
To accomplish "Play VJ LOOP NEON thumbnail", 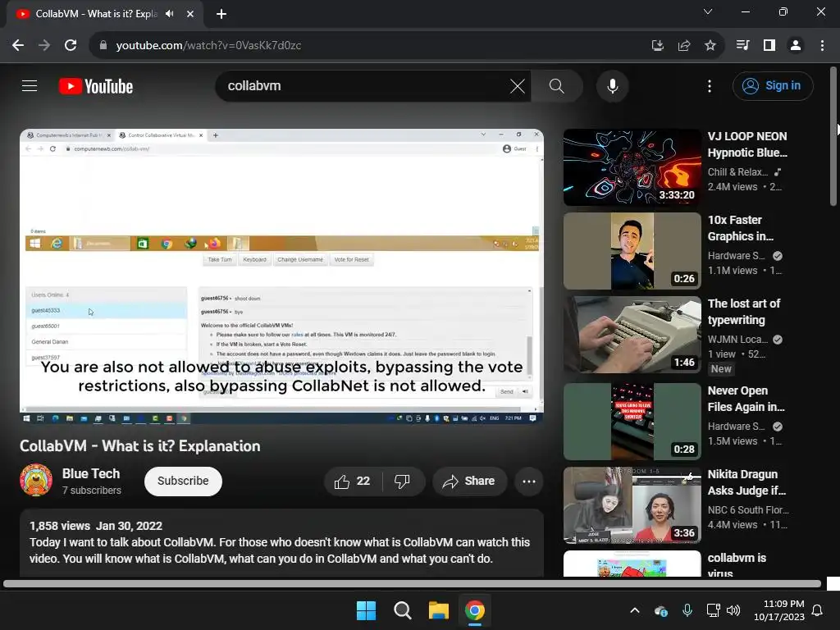I will (x=632, y=167).
